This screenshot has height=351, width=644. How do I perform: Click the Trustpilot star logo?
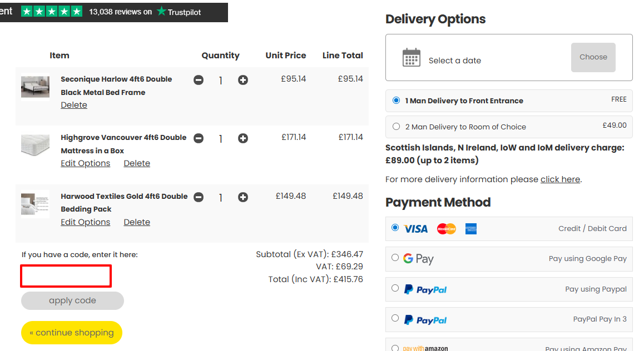coord(161,12)
